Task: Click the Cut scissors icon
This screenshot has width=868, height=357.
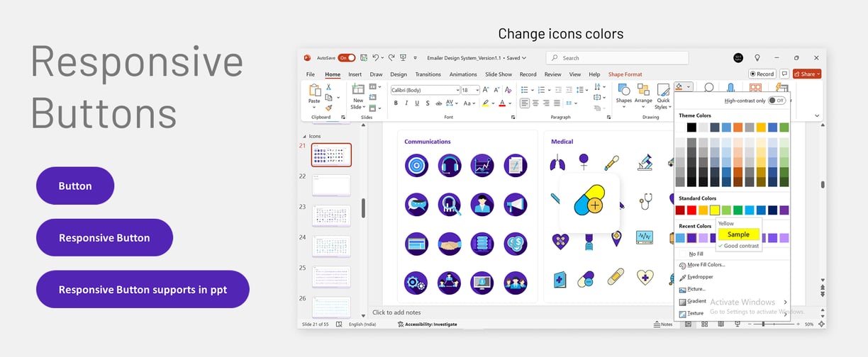Action: [x=329, y=87]
